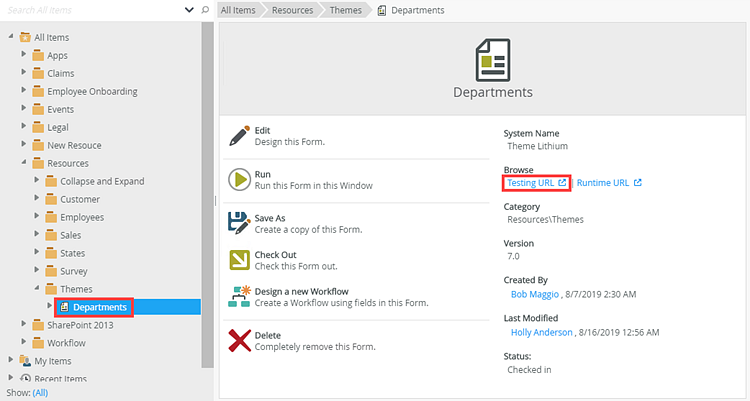Click the Recent Items clock icon
This screenshot has width=750, height=401.
tap(25, 379)
